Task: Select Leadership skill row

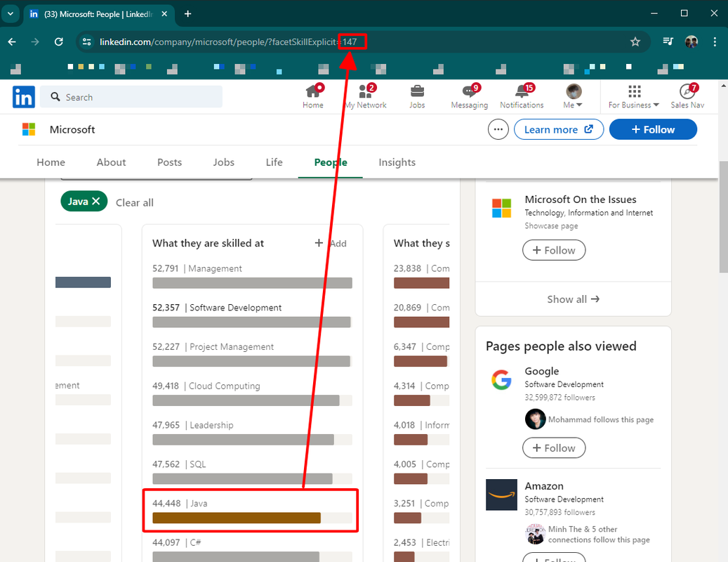Action: pyautogui.click(x=252, y=433)
